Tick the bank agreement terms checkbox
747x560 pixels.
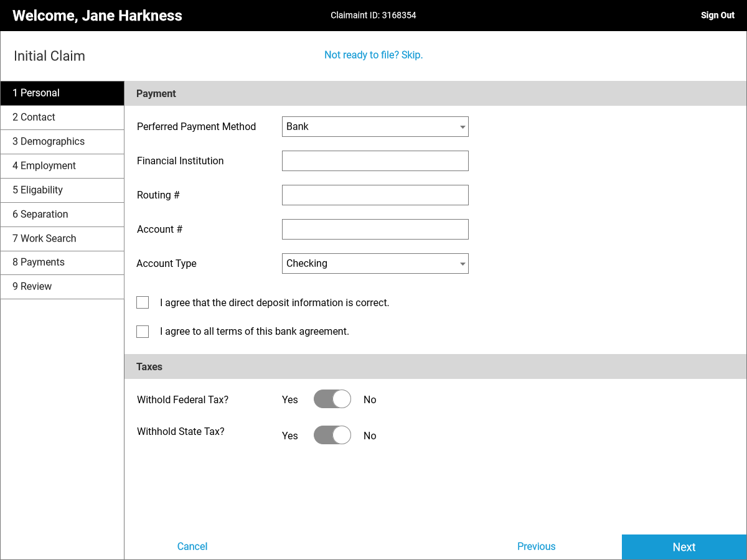pos(143,331)
